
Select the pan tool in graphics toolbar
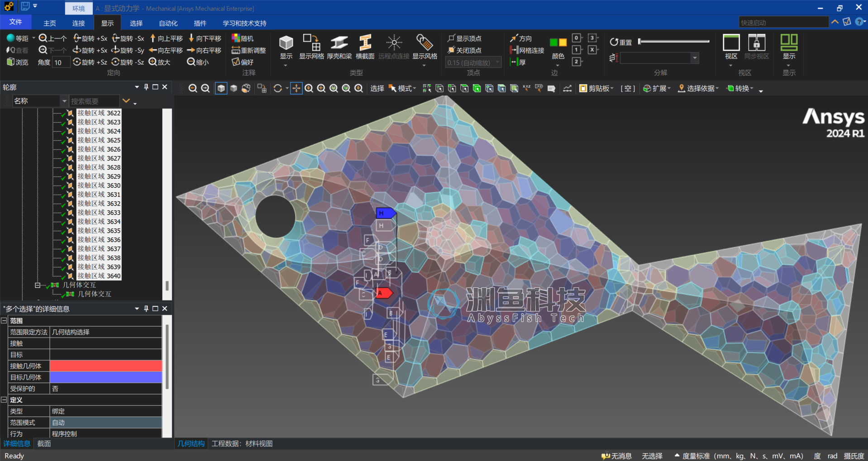coord(296,89)
